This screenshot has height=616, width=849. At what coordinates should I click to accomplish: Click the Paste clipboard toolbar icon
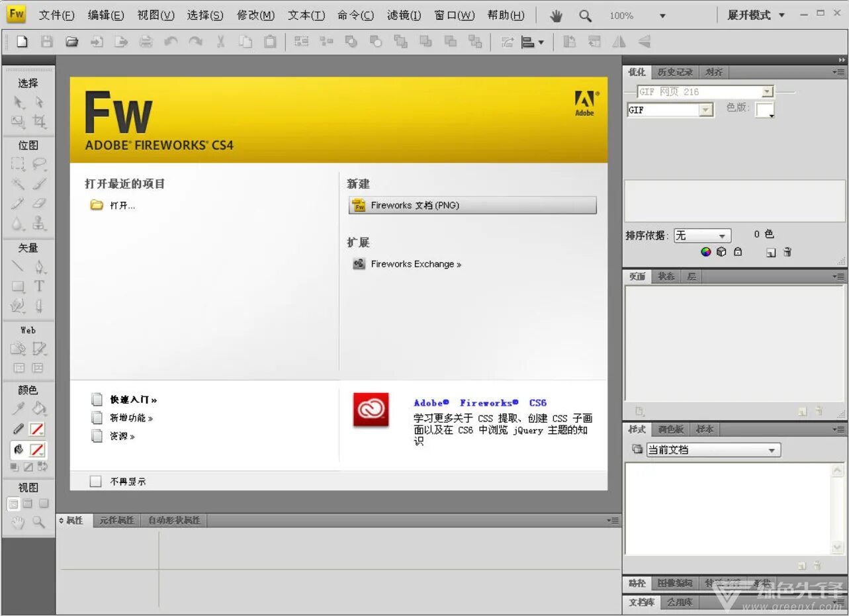[270, 42]
